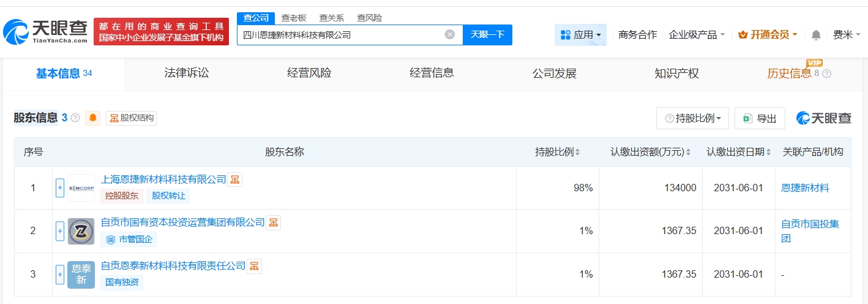Screen dimensions: 868x304
Task: Open the 股权结构 button
Action: pos(131,118)
